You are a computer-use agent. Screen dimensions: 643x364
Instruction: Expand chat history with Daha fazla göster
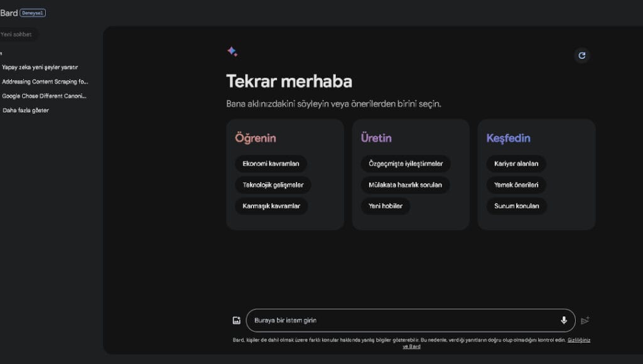pyautogui.click(x=25, y=110)
